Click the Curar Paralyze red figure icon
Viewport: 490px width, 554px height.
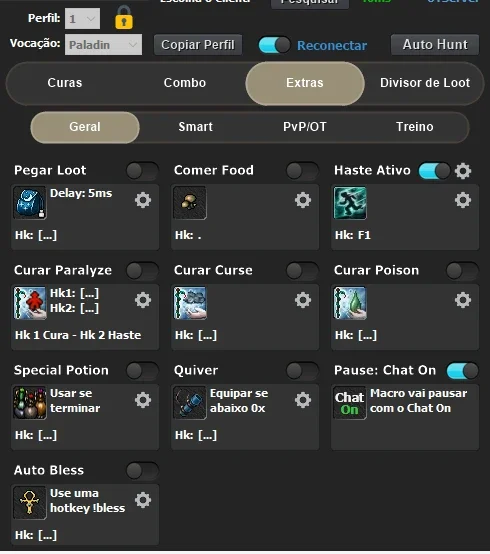[x=30, y=303]
